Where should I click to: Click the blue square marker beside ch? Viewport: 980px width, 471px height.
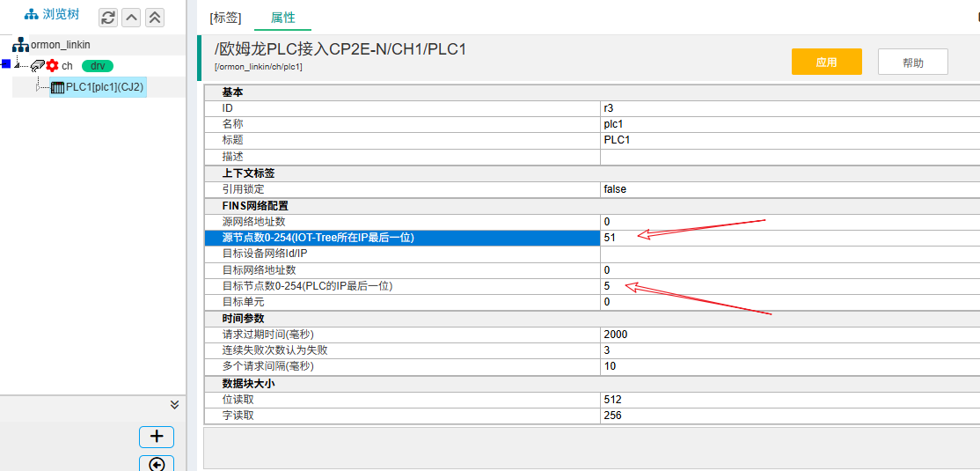pos(5,63)
